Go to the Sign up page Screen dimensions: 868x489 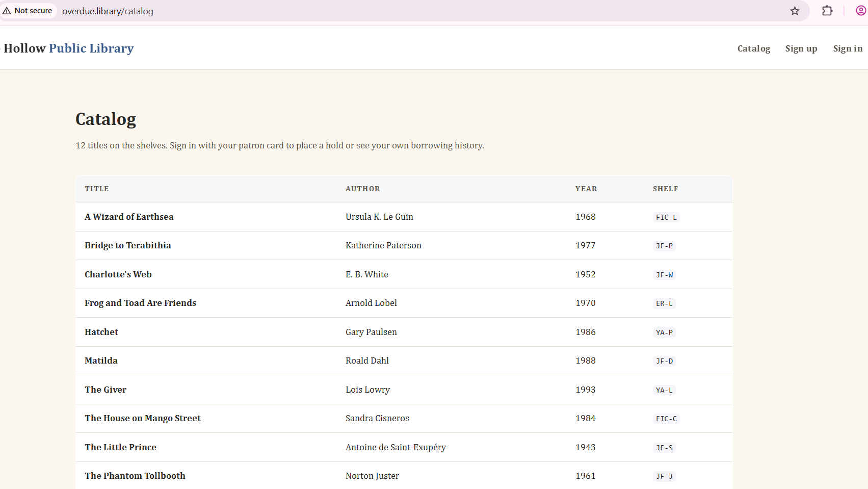click(x=801, y=48)
